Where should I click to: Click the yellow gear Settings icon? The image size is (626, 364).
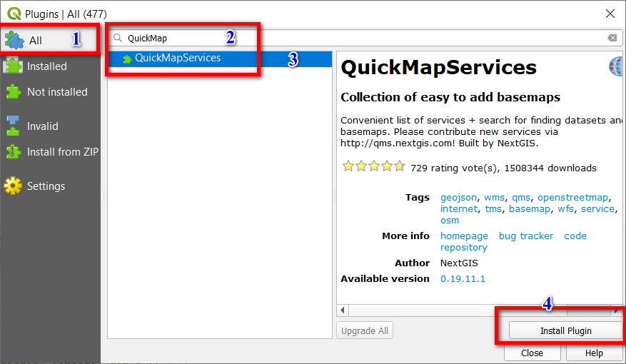click(x=13, y=186)
